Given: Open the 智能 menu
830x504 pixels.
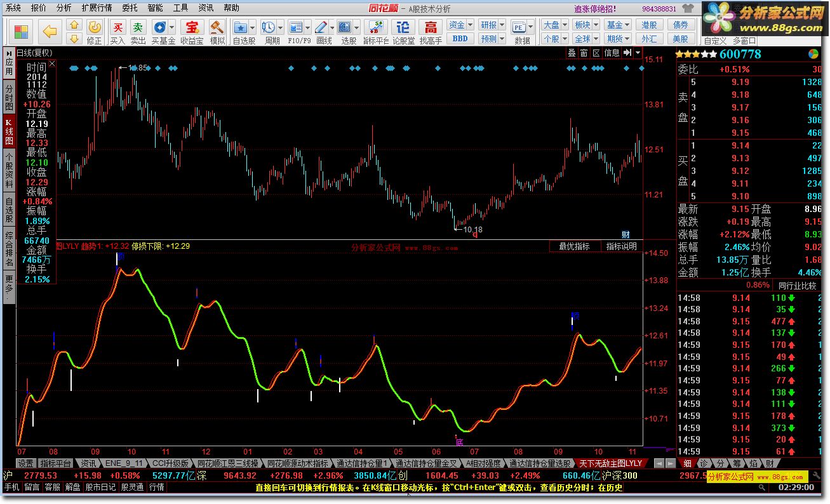Looking at the screenshot, I should pos(155,8).
